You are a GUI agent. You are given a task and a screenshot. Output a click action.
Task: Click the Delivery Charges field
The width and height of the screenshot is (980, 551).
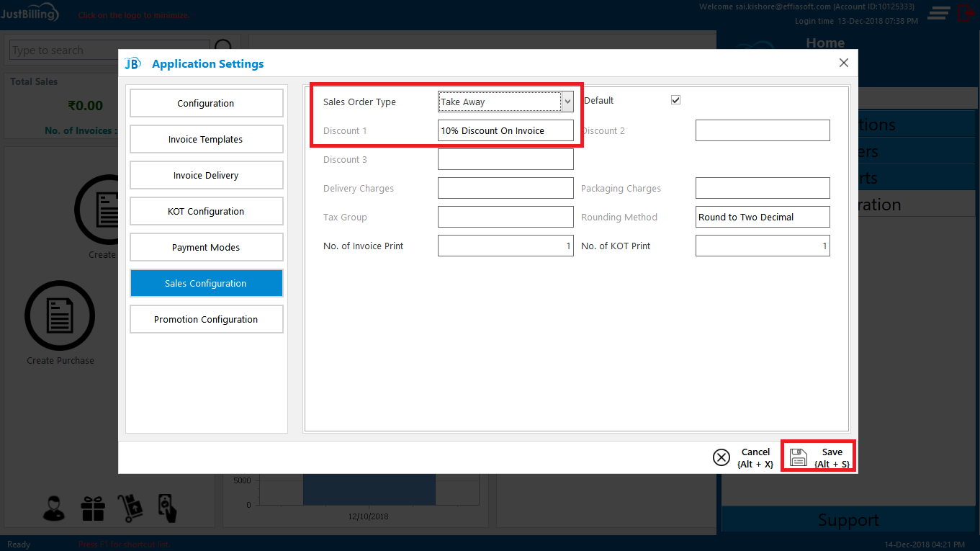pos(505,188)
